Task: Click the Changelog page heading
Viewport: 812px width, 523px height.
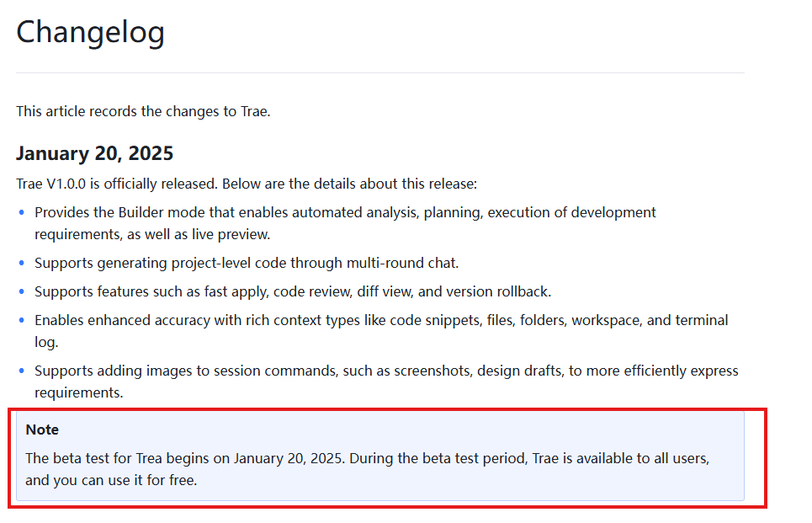Action: [x=91, y=33]
